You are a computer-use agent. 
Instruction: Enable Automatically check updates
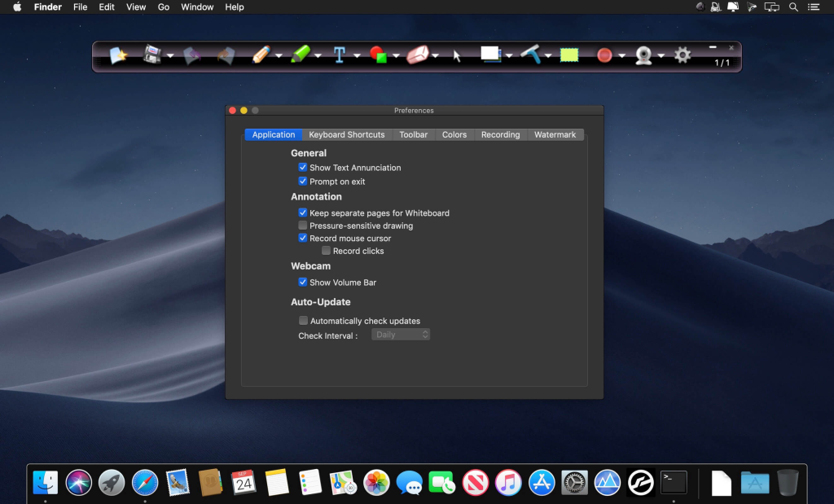tap(304, 321)
